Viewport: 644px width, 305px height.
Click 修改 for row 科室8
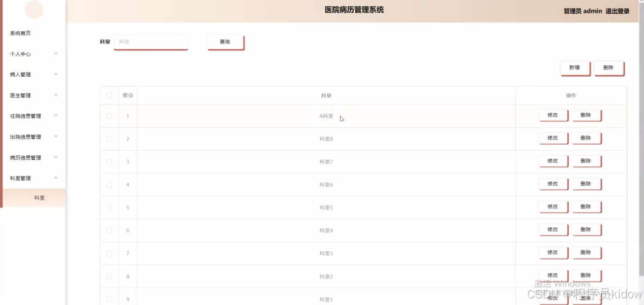(553, 138)
